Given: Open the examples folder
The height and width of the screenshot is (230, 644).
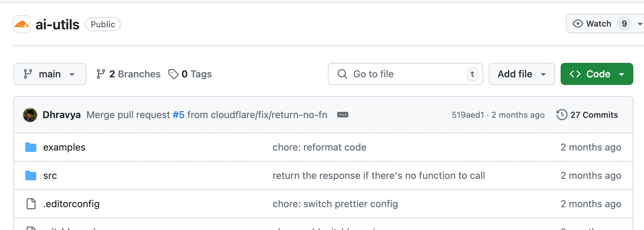Looking at the screenshot, I should pyautogui.click(x=64, y=147).
